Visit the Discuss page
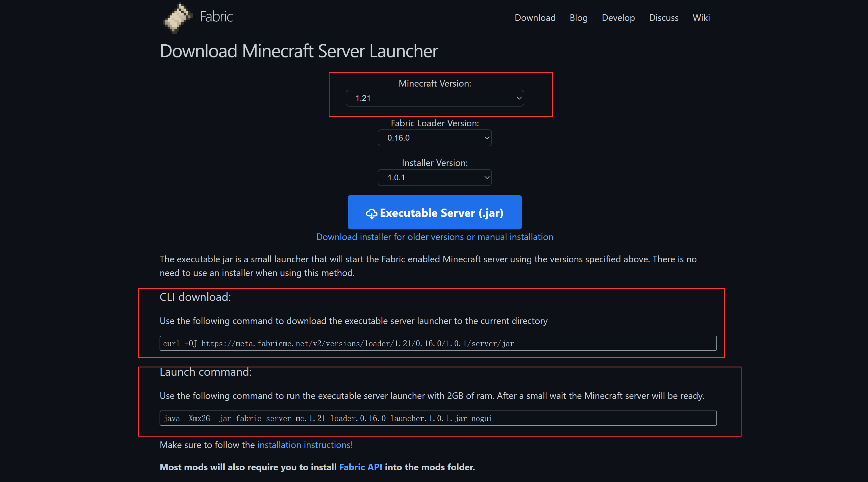This screenshot has height=482, width=868. 664,18
